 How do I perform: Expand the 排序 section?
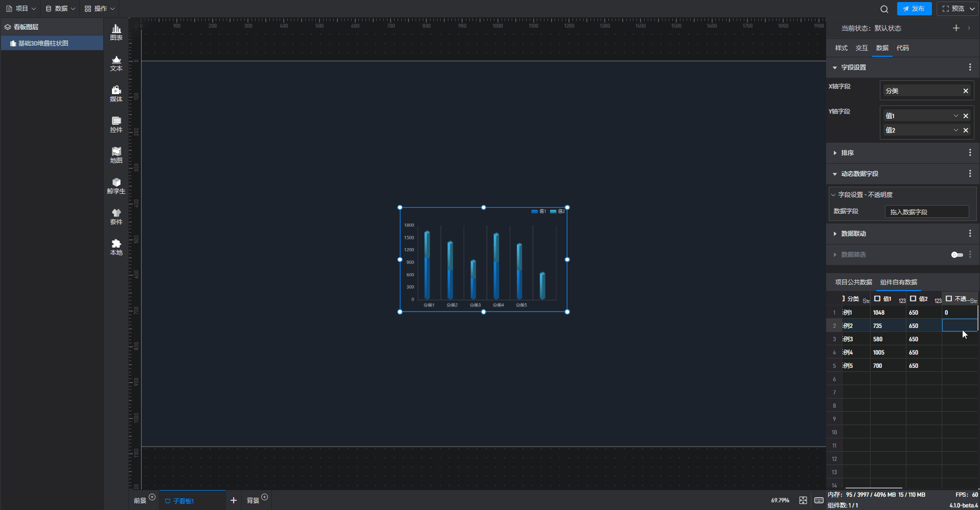835,153
